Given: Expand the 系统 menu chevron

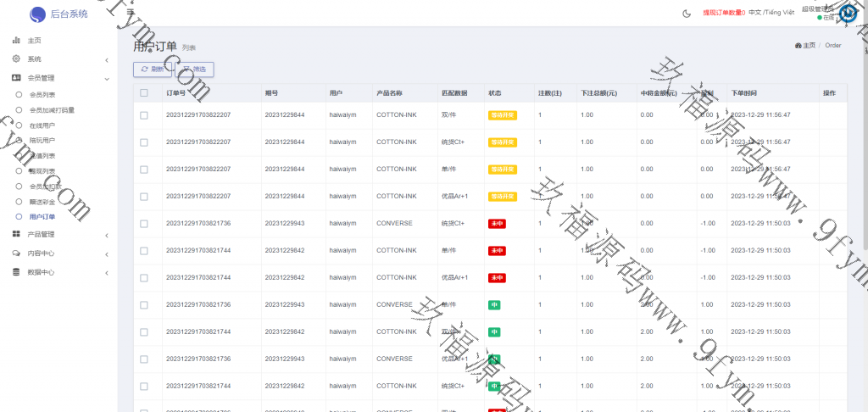Looking at the screenshot, I should [x=107, y=60].
